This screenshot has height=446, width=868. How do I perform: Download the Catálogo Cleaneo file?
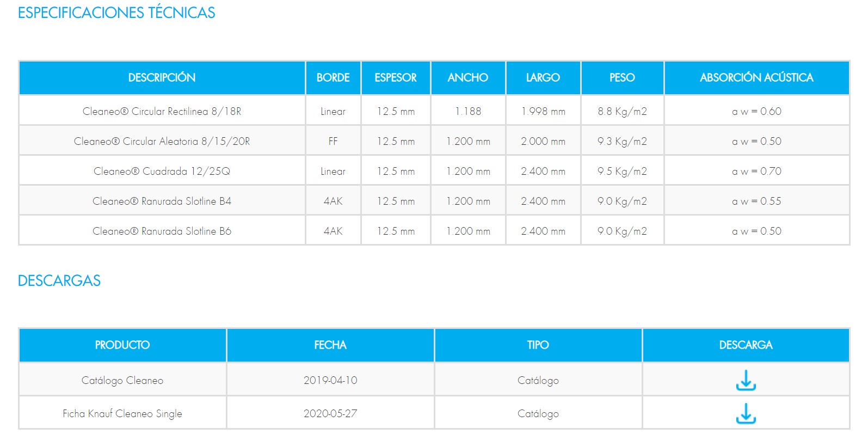(746, 380)
